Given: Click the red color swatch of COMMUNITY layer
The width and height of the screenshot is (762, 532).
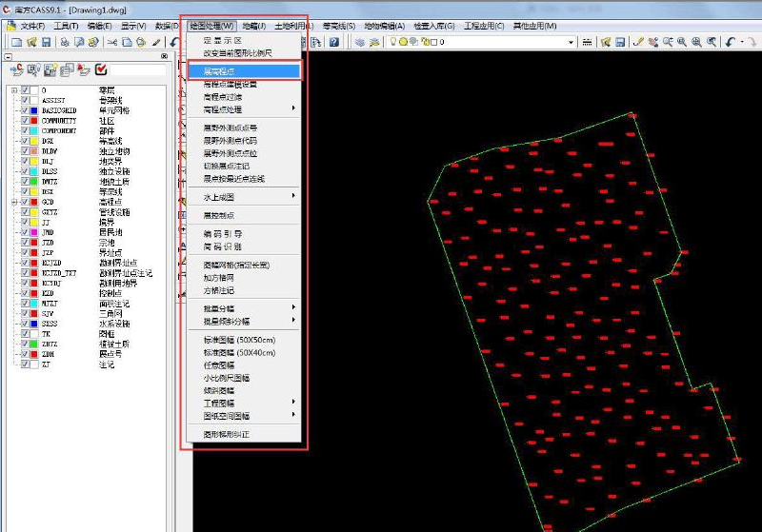Looking at the screenshot, I should [x=35, y=121].
